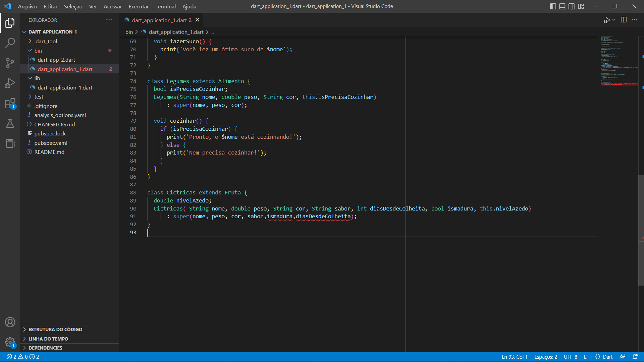Click the Run and Debug icon
This screenshot has width=644, height=362.
pyautogui.click(x=10, y=83)
